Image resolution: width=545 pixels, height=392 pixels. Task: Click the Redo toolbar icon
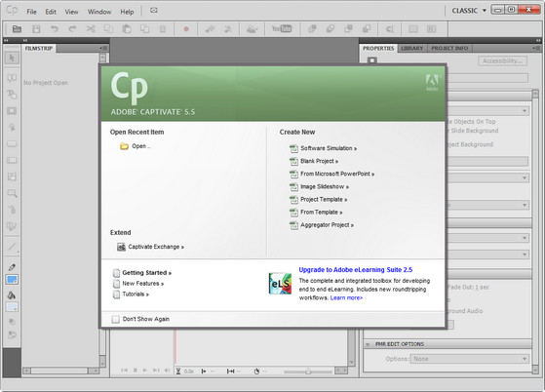(x=72, y=29)
